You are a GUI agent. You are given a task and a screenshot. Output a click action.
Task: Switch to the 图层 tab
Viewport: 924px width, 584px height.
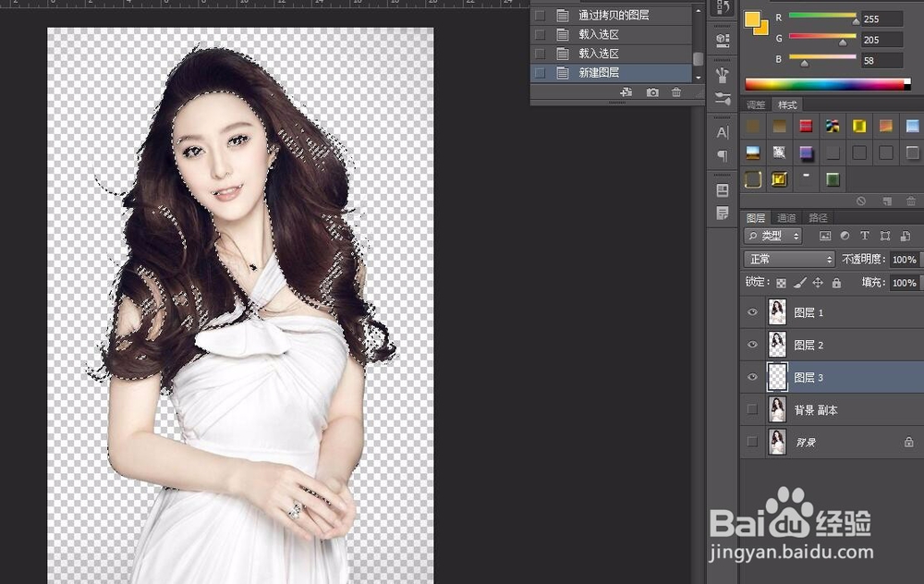756,217
